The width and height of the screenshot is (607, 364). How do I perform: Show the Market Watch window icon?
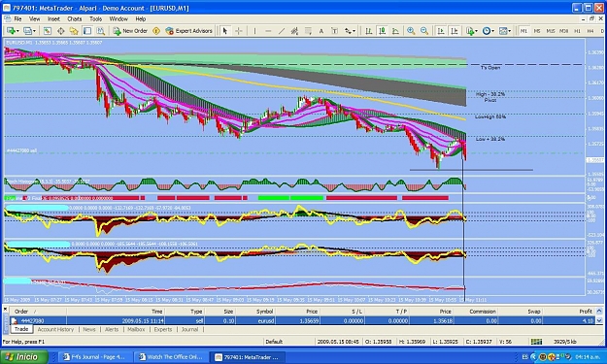[48, 31]
